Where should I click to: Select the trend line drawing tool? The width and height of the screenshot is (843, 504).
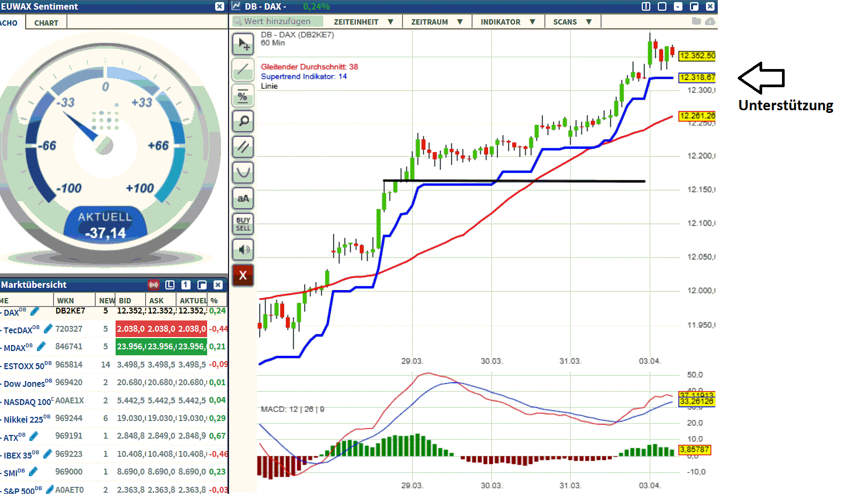[x=243, y=70]
